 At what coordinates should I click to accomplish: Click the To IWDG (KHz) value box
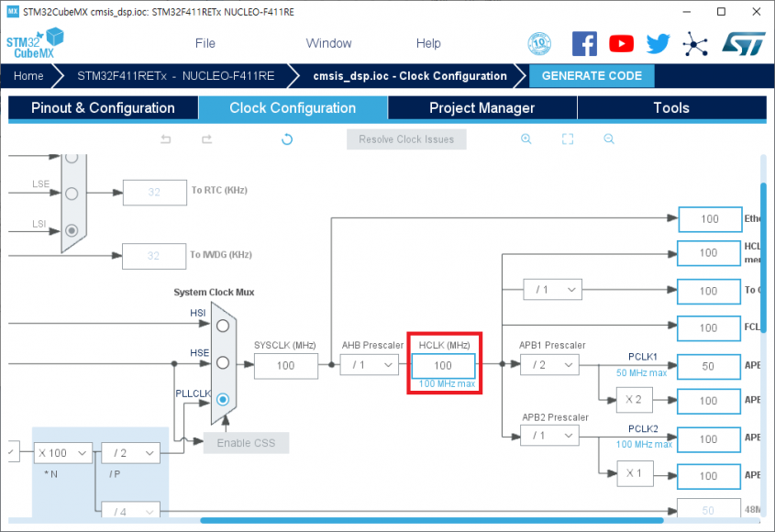click(x=154, y=256)
